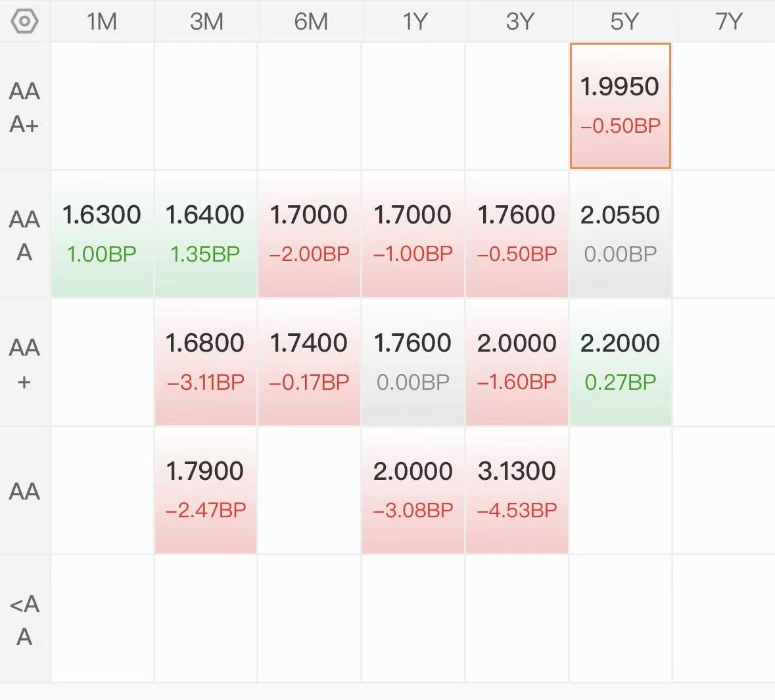
Task: Click the AA+ 6M cell showing 1.7400
Action: (x=309, y=362)
